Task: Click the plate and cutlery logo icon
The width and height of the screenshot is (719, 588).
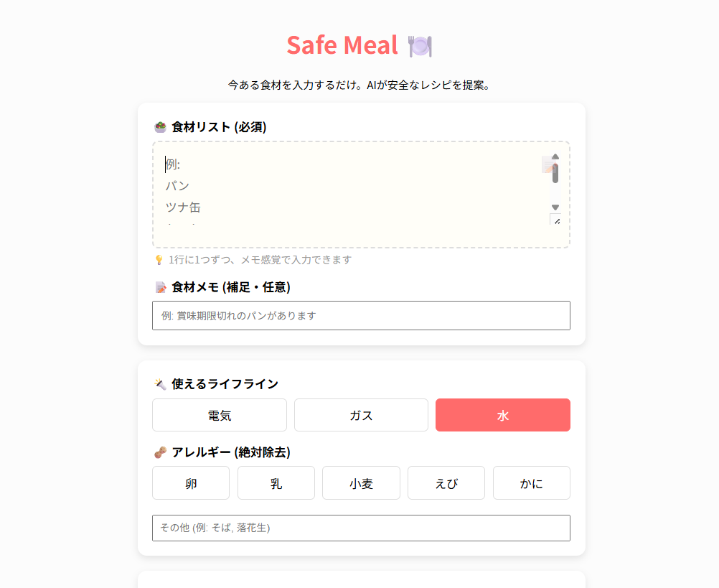Action: point(420,46)
